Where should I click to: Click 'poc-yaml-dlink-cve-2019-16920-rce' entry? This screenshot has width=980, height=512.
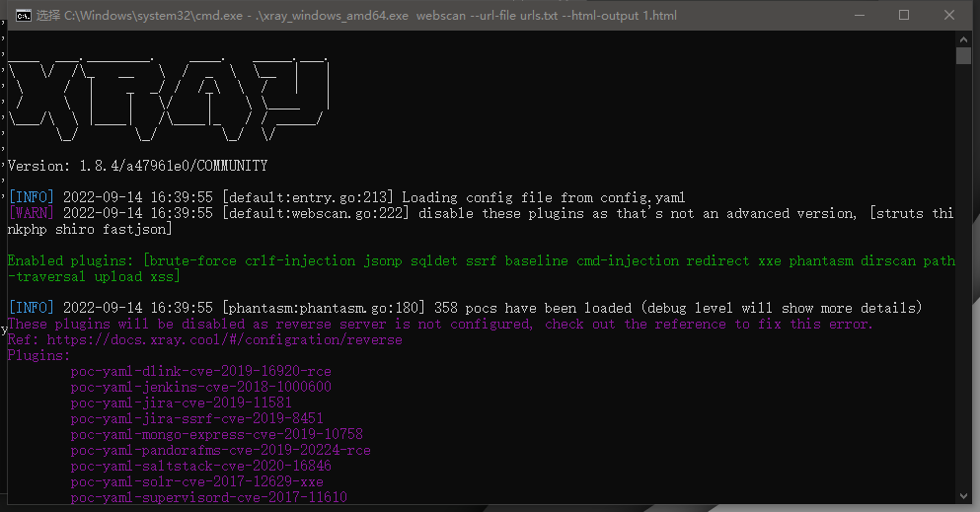200,372
